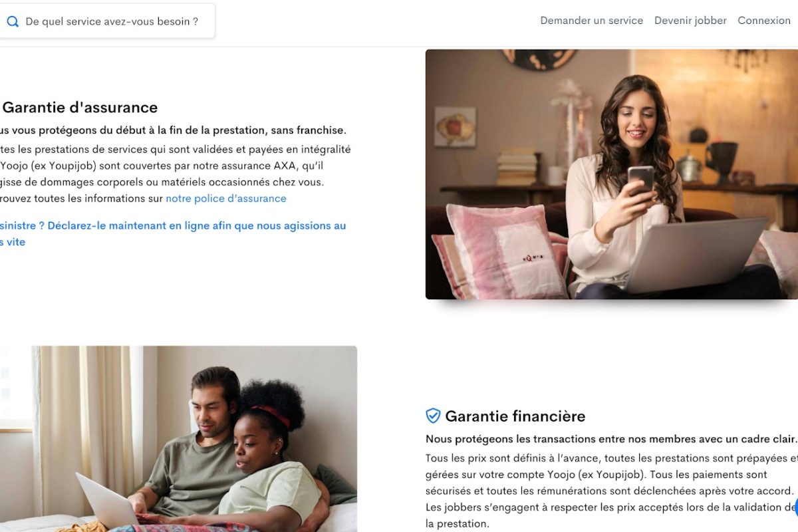This screenshot has height=532, width=798.
Task: Select the 'Garantie financière' heading
Action: point(515,416)
